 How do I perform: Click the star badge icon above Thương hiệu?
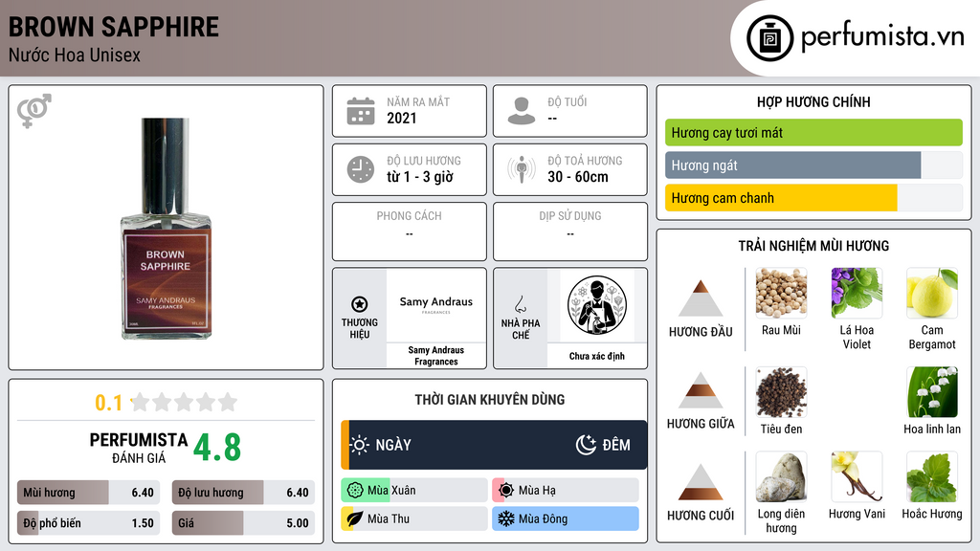click(x=360, y=304)
